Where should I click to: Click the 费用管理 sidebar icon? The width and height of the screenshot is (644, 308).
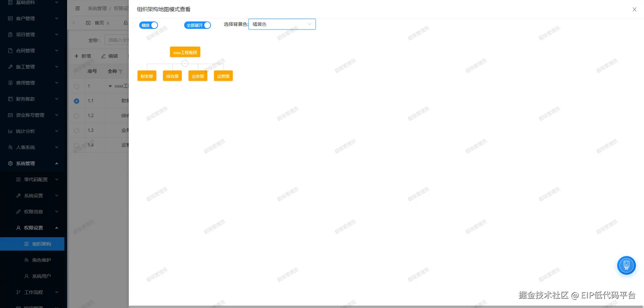tap(10, 83)
